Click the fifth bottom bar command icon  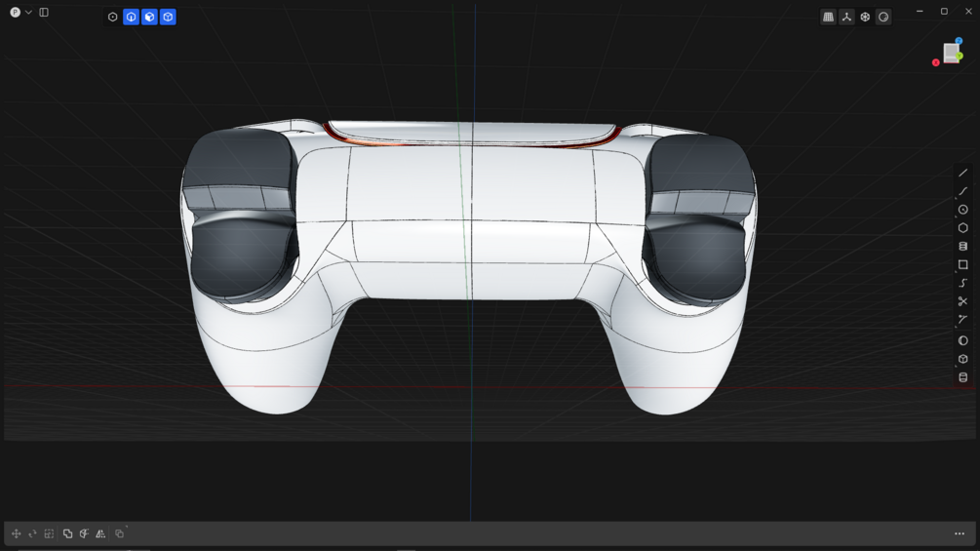(84, 533)
